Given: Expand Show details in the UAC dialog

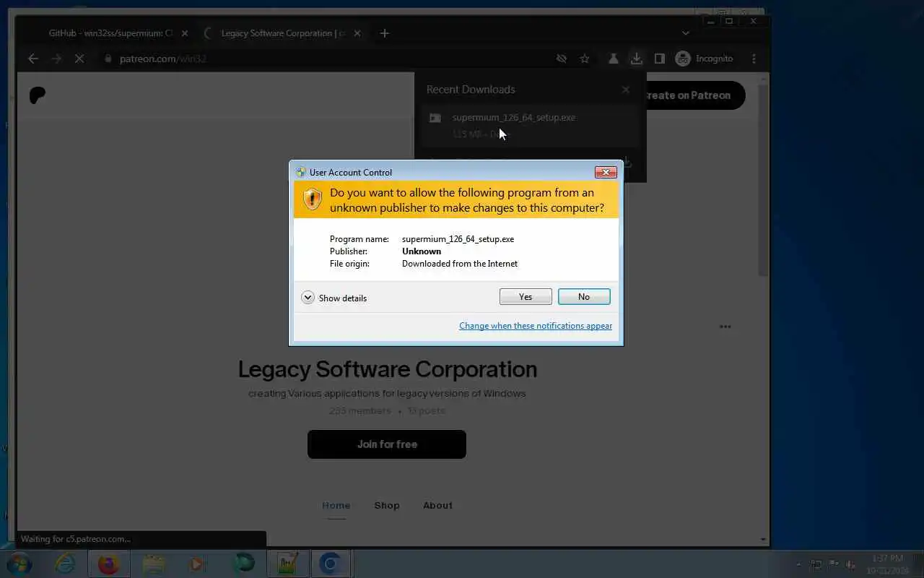Looking at the screenshot, I should 334,298.
